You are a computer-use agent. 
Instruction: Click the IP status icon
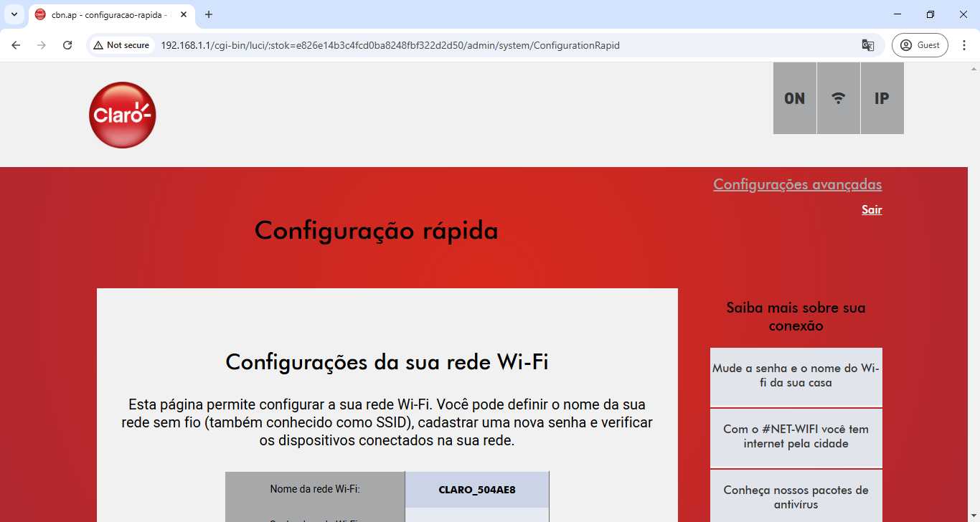click(x=881, y=98)
